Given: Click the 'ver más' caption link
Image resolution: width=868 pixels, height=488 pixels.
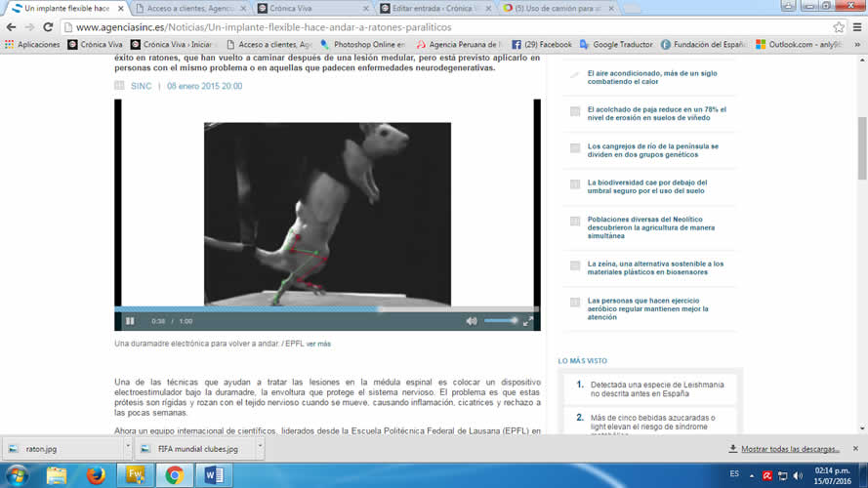Looking at the screenshot, I should tap(318, 344).
